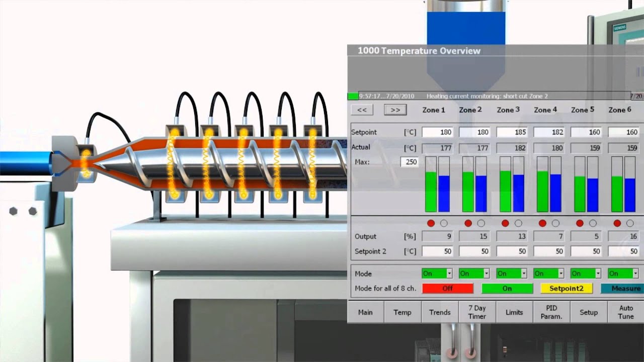Go to next zones with >> button
This screenshot has height=362, width=644.
[395, 110]
